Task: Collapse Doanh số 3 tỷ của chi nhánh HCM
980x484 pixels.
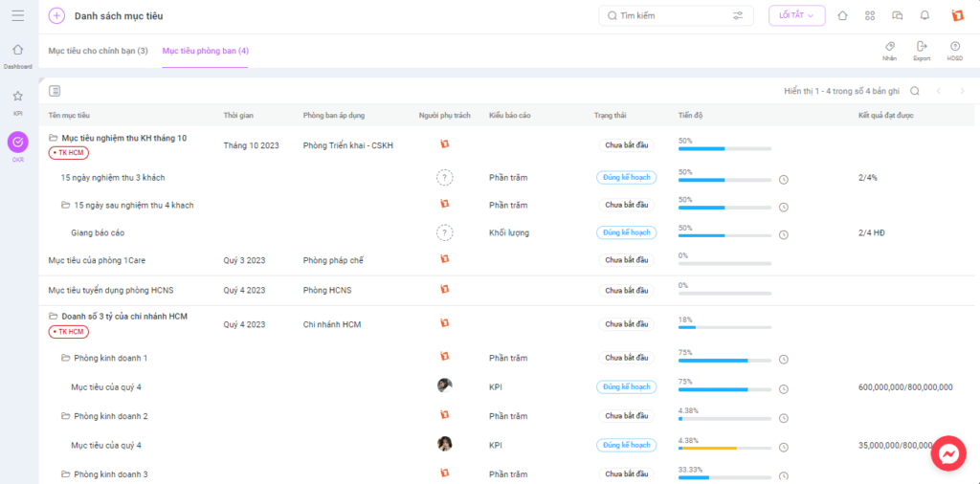Action: pyautogui.click(x=53, y=317)
